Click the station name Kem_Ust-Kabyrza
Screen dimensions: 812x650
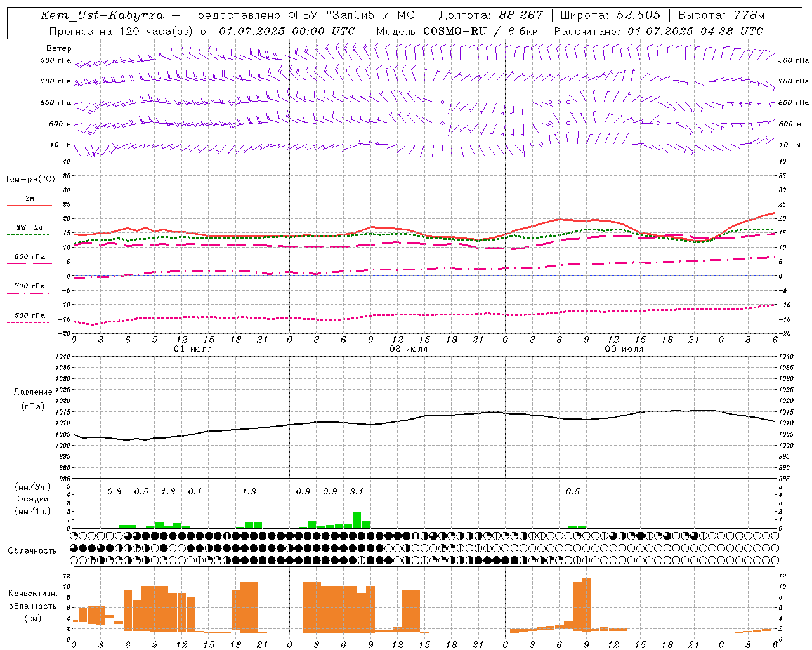point(101,15)
